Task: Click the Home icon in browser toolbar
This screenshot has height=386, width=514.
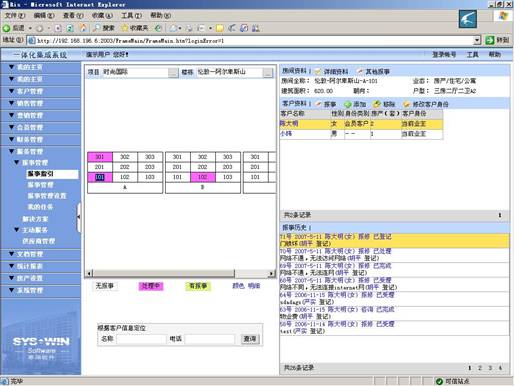Action: (83, 28)
